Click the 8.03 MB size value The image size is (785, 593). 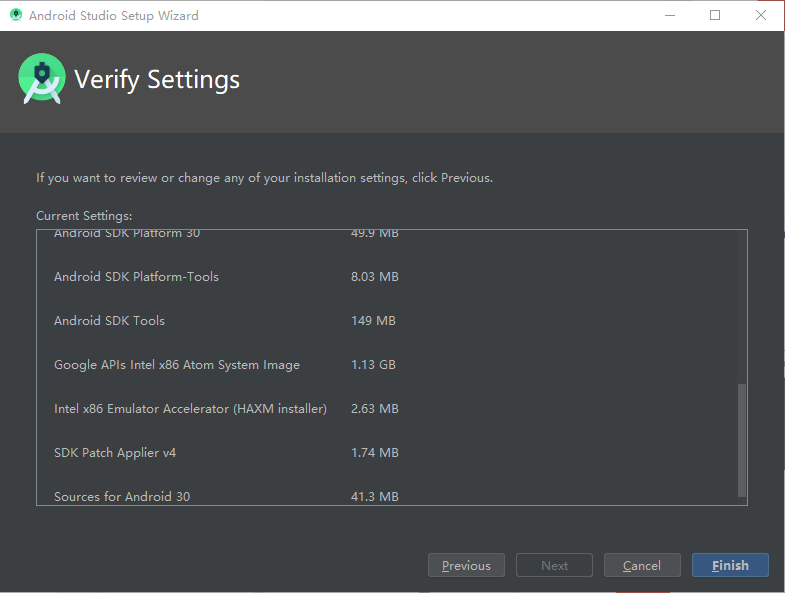pos(374,276)
